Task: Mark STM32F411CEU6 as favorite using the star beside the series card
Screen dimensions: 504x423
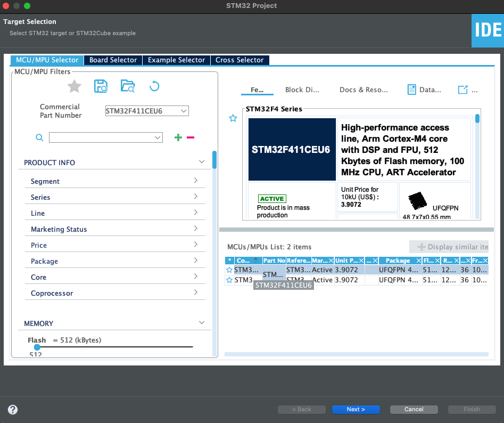Action: coord(233,118)
